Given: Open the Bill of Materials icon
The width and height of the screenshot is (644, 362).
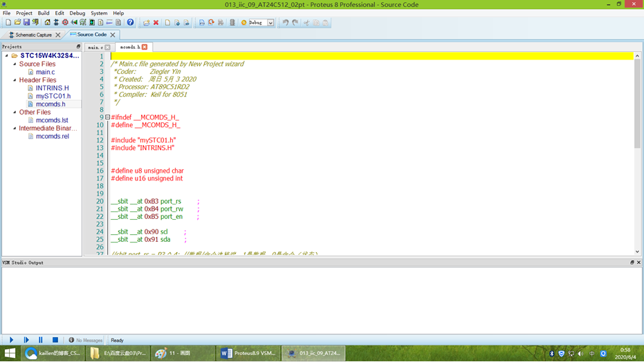Looking at the screenshot, I should point(100,23).
